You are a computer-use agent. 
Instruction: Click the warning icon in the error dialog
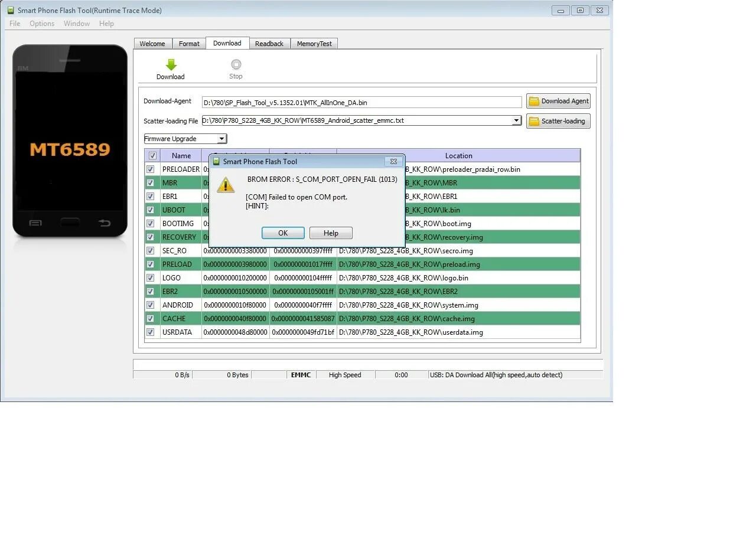click(225, 185)
